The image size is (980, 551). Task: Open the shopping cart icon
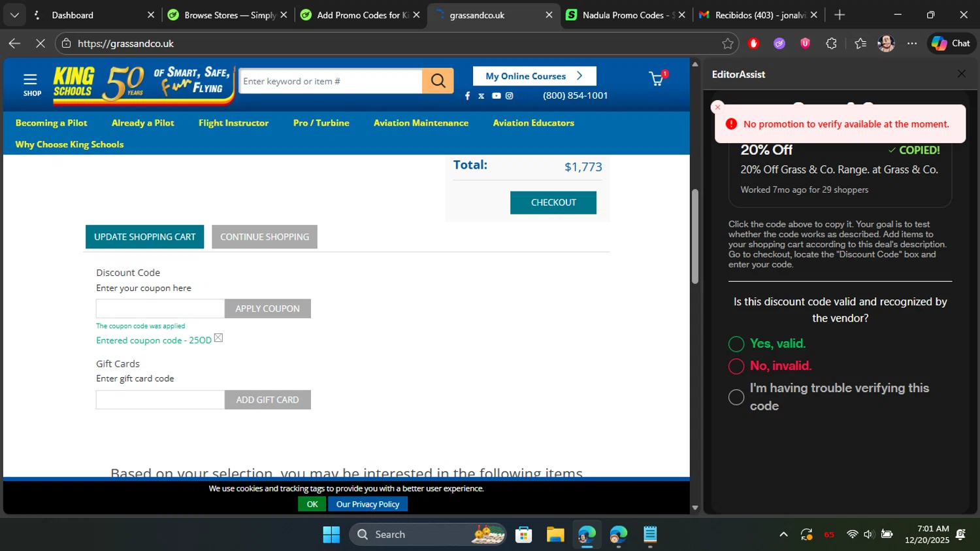(657, 79)
